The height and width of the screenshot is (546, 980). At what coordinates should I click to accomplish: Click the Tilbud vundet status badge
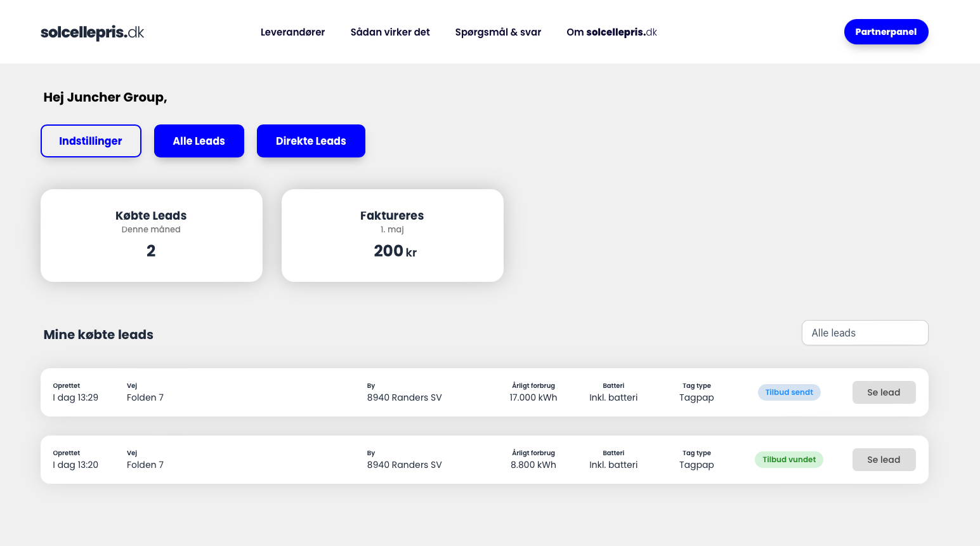(x=788, y=460)
